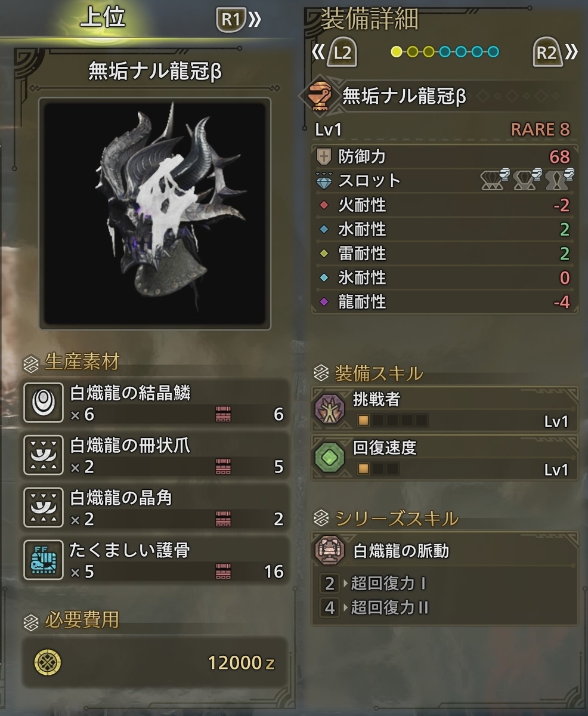Viewport: 588px width, 716px height.
Task: Click the 白熾龍の冊状爪 claw material icon
Action: pyautogui.click(x=43, y=455)
